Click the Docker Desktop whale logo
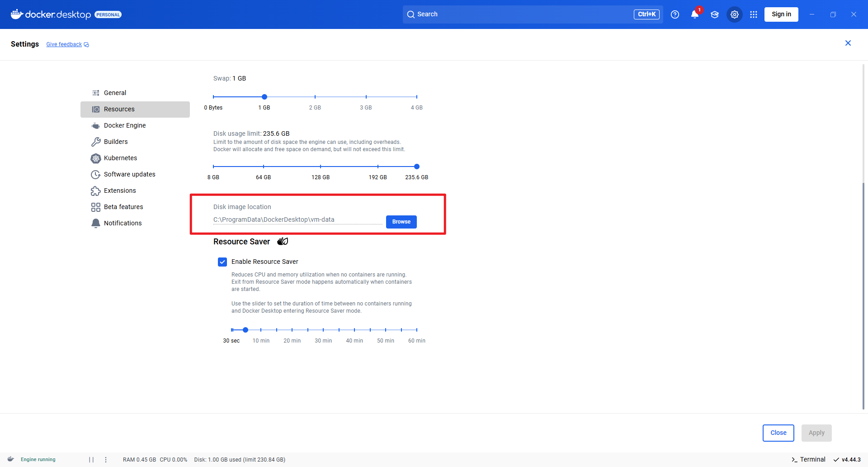868x467 pixels. click(17, 14)
